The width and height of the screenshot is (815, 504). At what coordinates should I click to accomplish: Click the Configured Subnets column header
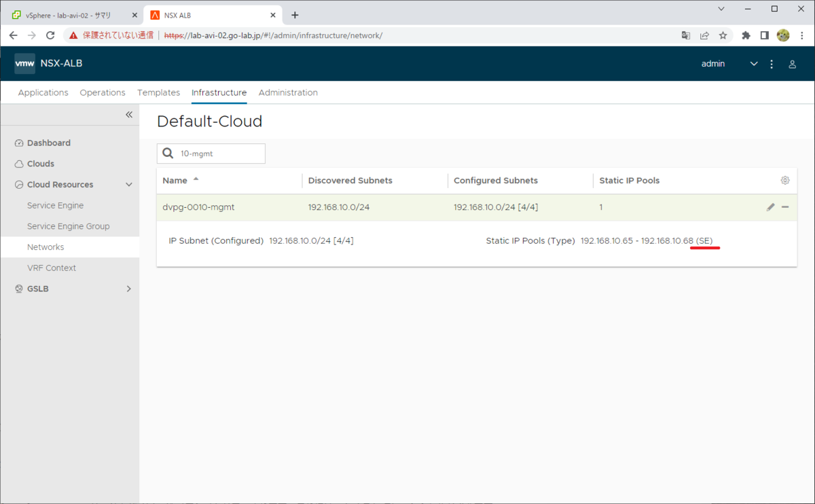(496, 181)
